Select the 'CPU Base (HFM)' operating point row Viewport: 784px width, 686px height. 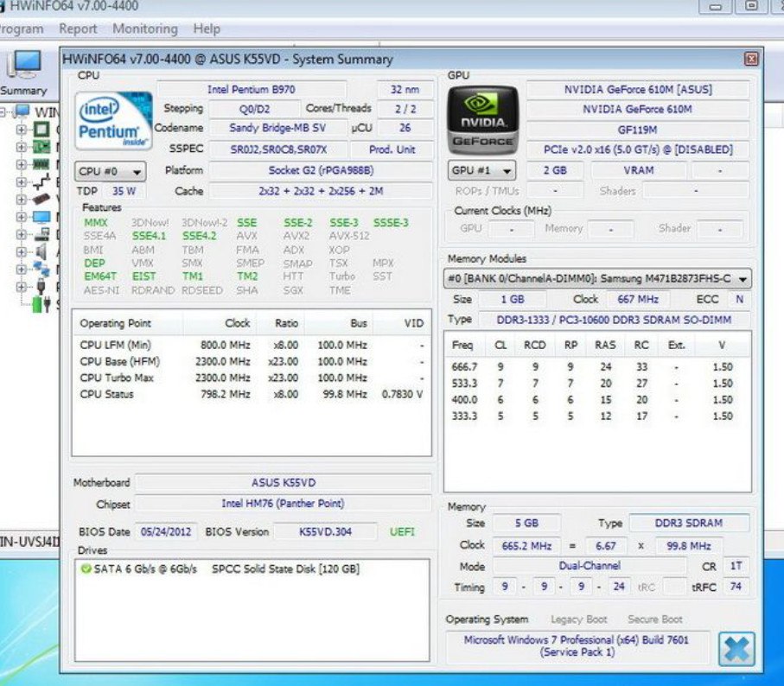(x=252, y=361)
